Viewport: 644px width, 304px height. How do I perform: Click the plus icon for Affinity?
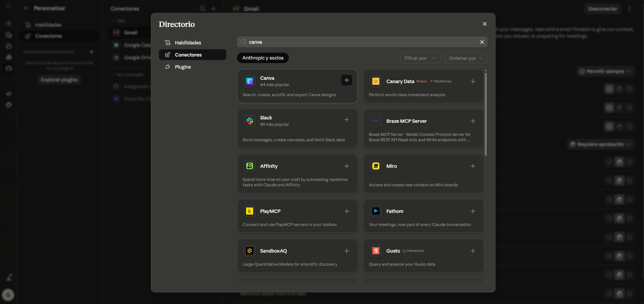pyautogui.click(x=347, y=166)
